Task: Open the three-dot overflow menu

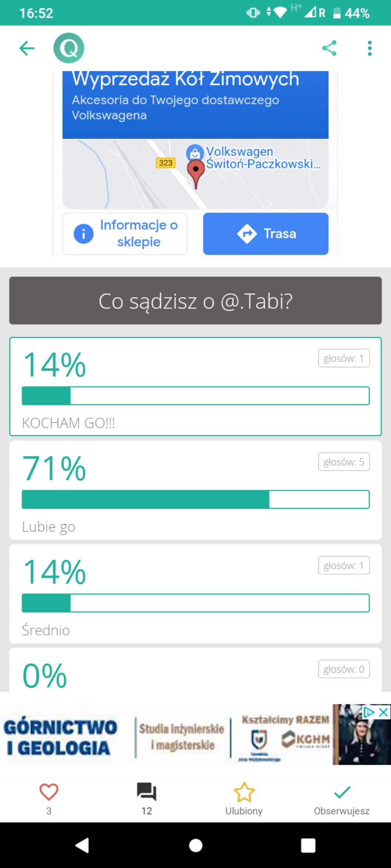Action: 370,48
